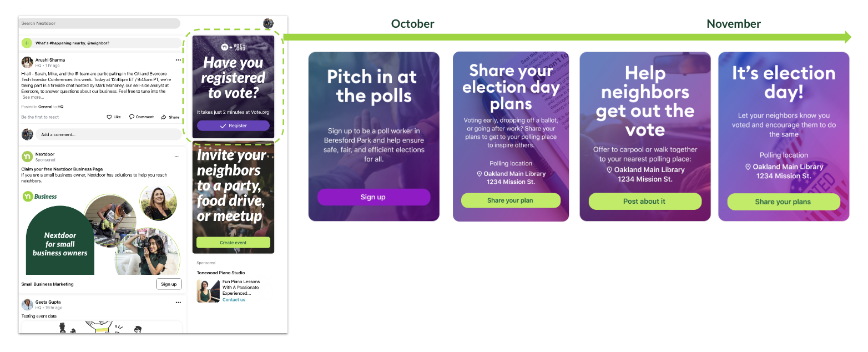Open Contact us link for Tonewood Piano

click(234, 300)
